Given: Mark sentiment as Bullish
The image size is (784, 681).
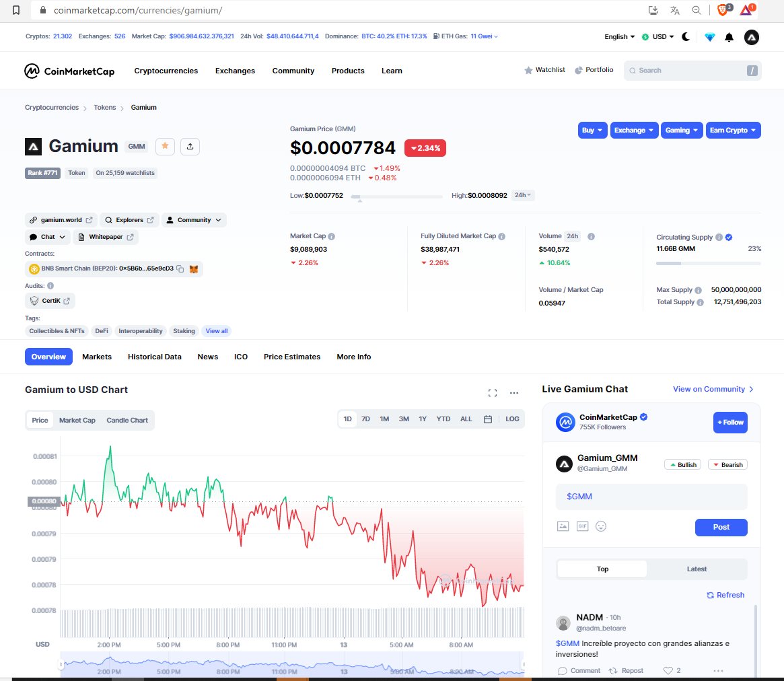Looking at the screenshot, I should 682,464.
